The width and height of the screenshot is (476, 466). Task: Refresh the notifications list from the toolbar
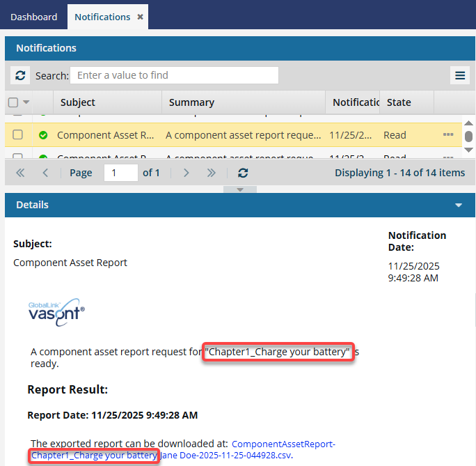[20, 75]
